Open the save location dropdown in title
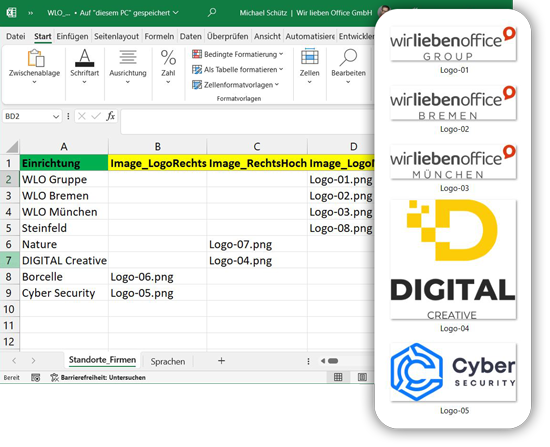This screenshot has width=550, height=447. 176,13
